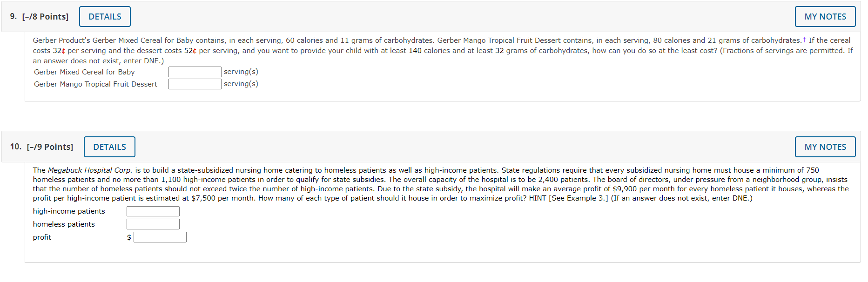
Task: Click the serving(s) label beside the cereal input
Action: (241, 72)
